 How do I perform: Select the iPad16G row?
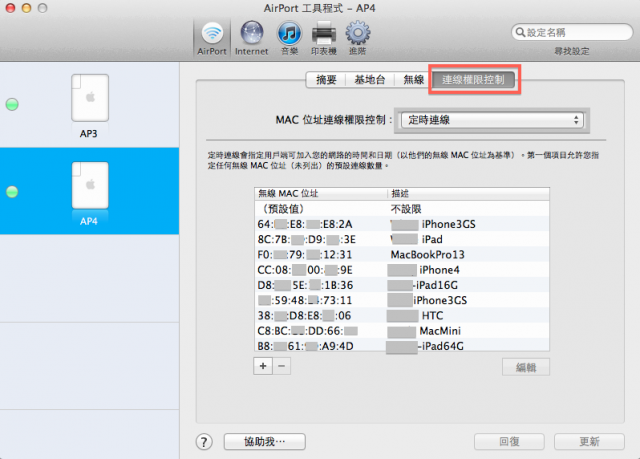[x=402, y=285]
